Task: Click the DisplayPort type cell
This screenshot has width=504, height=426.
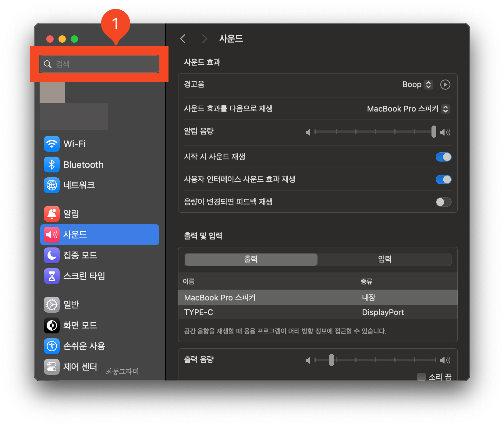Action: pos(383,312)
